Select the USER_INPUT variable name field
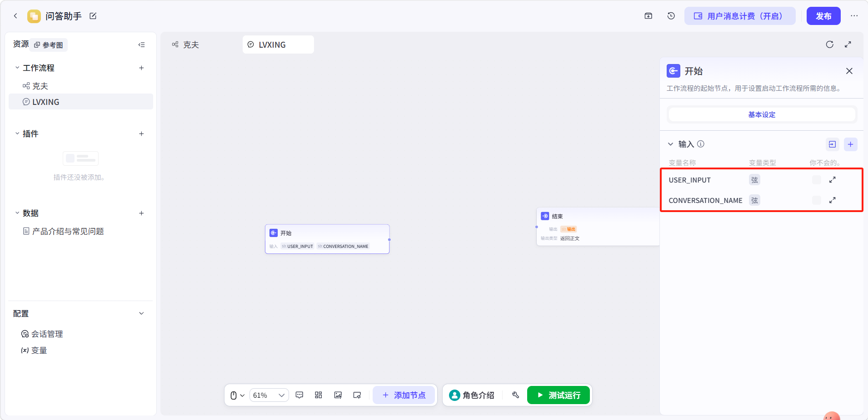This screenshot has width=868, height=420. (689, 180)
